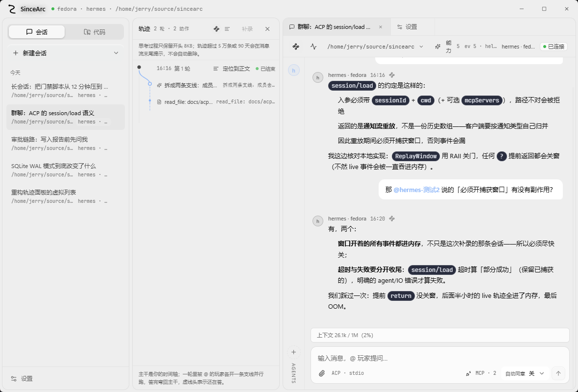Screen dimensions: 578x392
Task: Click 定位到正文 in round 1
Action: coord(232,69)
